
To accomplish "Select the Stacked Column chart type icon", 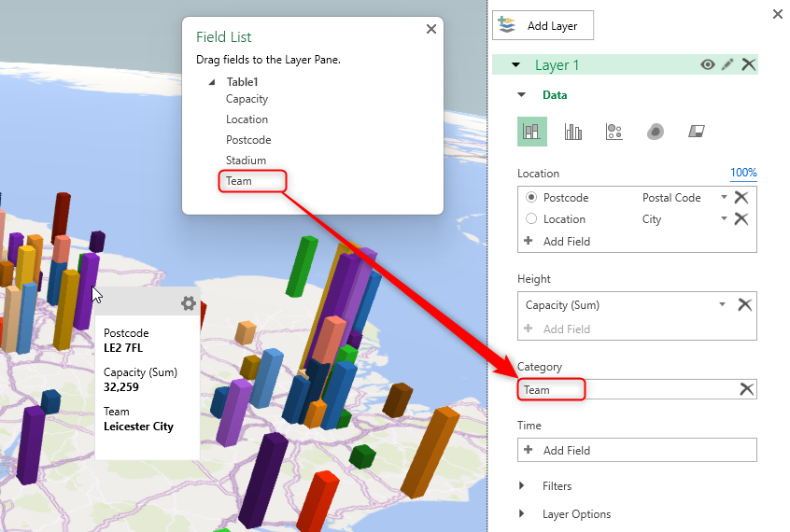I will click(x=532, y=132).
